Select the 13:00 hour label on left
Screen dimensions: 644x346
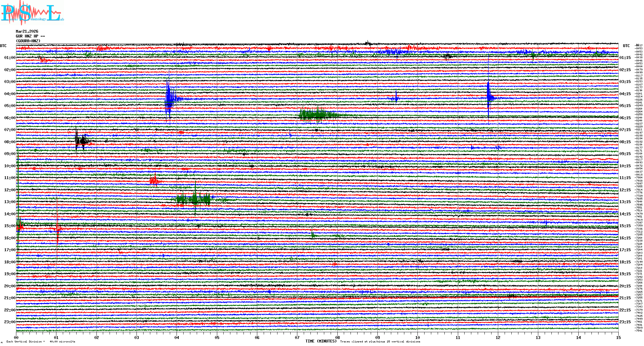tap(10, 202)
